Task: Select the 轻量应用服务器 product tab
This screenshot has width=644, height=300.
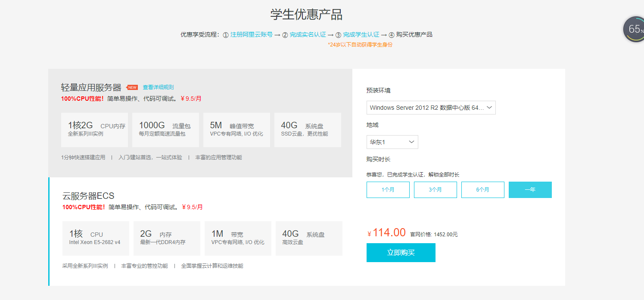Action: point(200,123)
